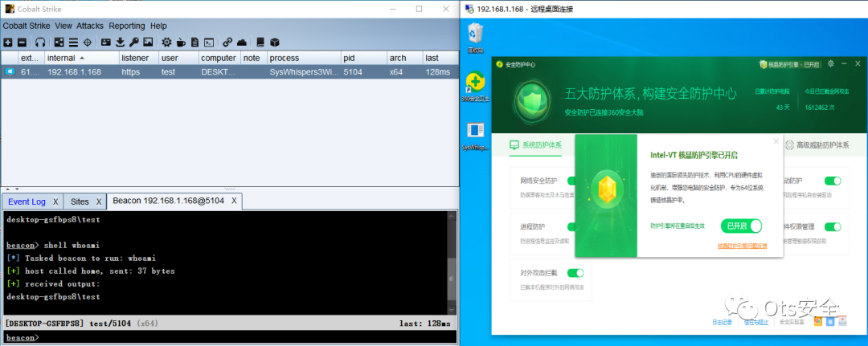Click cube icon for About dialog
The image size is (868, 346).
(x=274, y=42)
